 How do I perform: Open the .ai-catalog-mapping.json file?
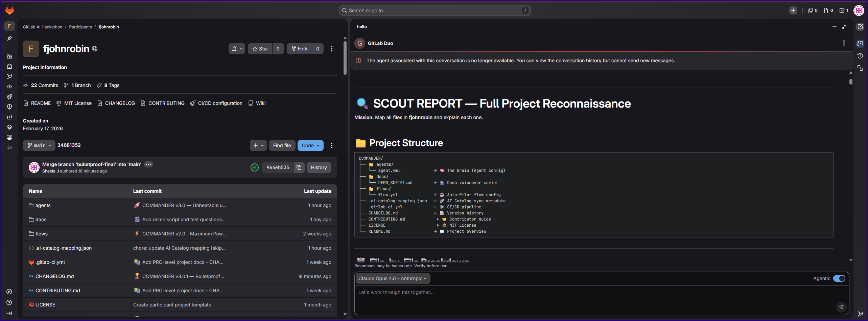tap(64, 248)
